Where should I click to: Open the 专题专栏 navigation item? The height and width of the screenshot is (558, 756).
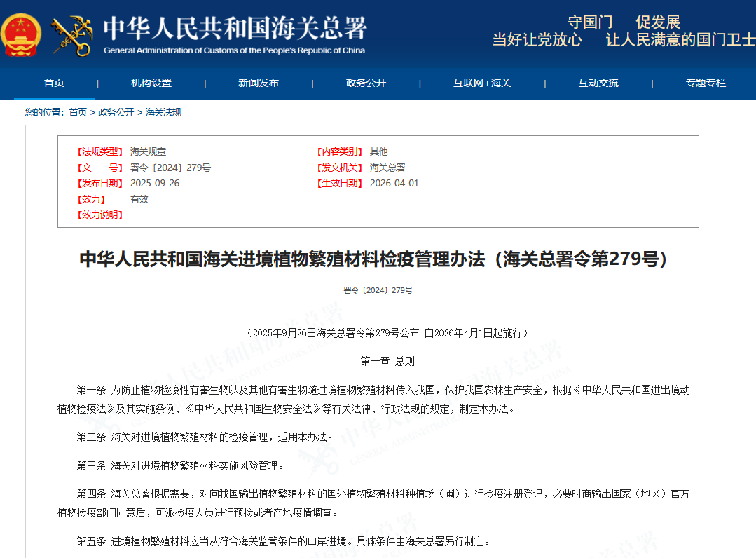(706, 83)
